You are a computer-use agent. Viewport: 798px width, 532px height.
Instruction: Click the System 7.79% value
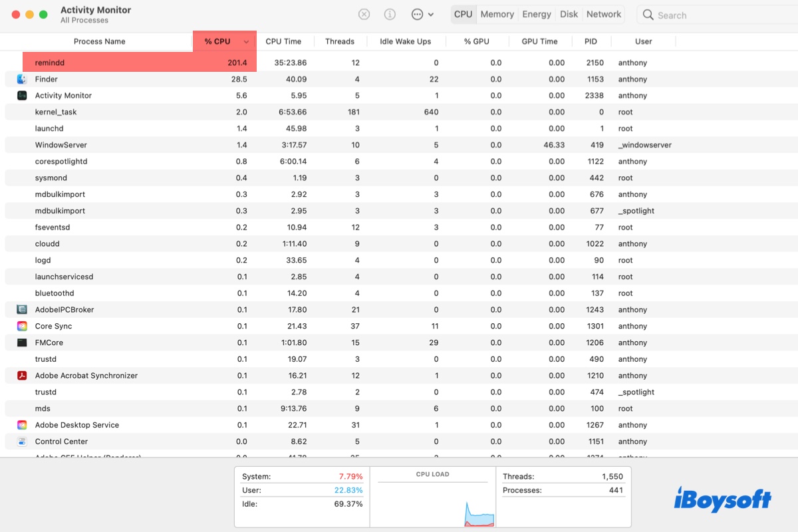pyautogui.click(x=350, y=477)
